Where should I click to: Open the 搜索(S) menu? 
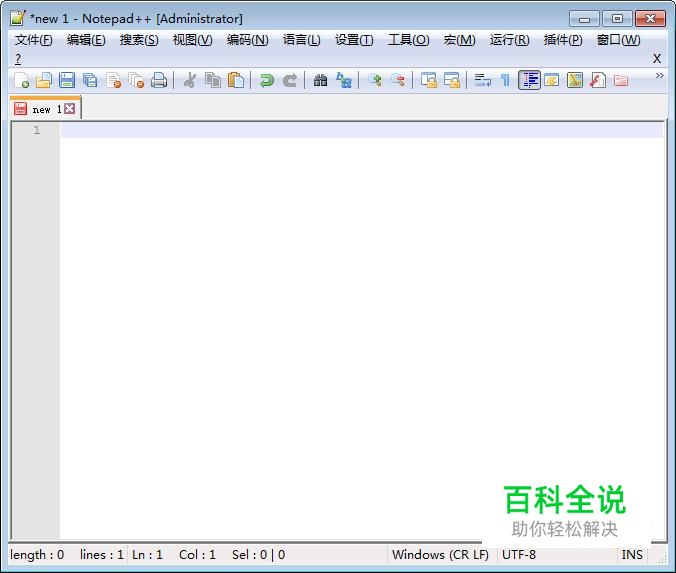click(139, 40)
